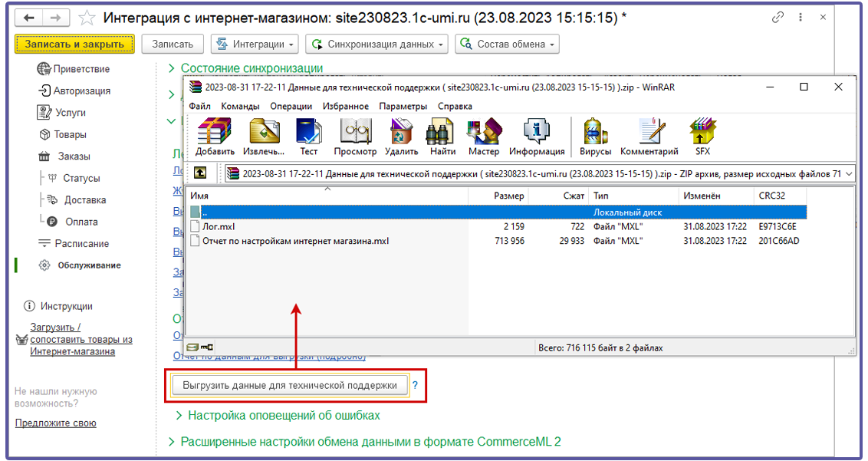868x461 pixels.
Task: Sort WinRAR list by Изменён column
Action: [715, 196]
